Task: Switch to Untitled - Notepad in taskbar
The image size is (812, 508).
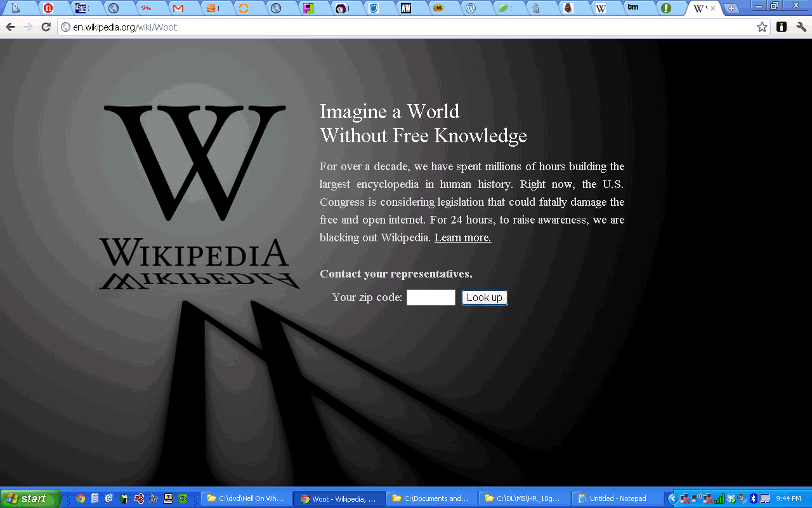Action: point(617,498)
